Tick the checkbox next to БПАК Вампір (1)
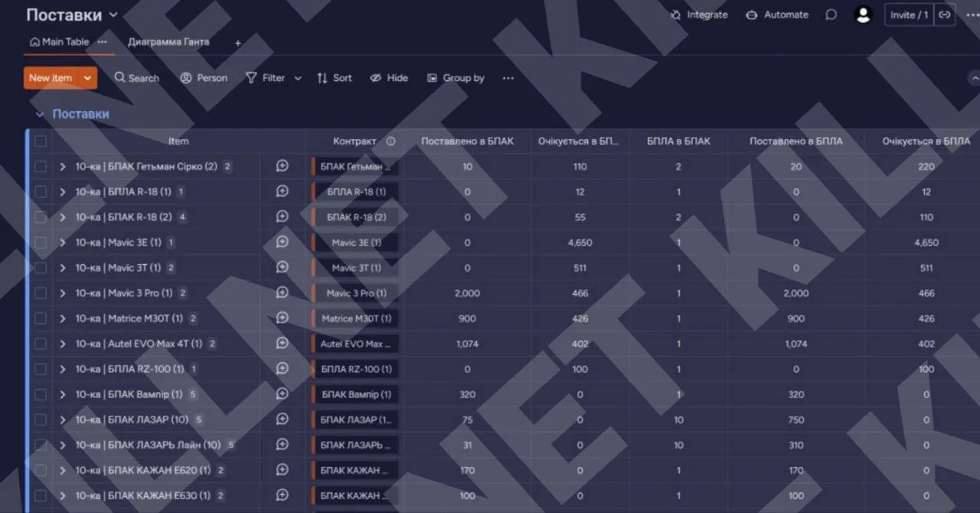Image resolution: width=980 pixels, height=513 pixels. pos(41,394)
